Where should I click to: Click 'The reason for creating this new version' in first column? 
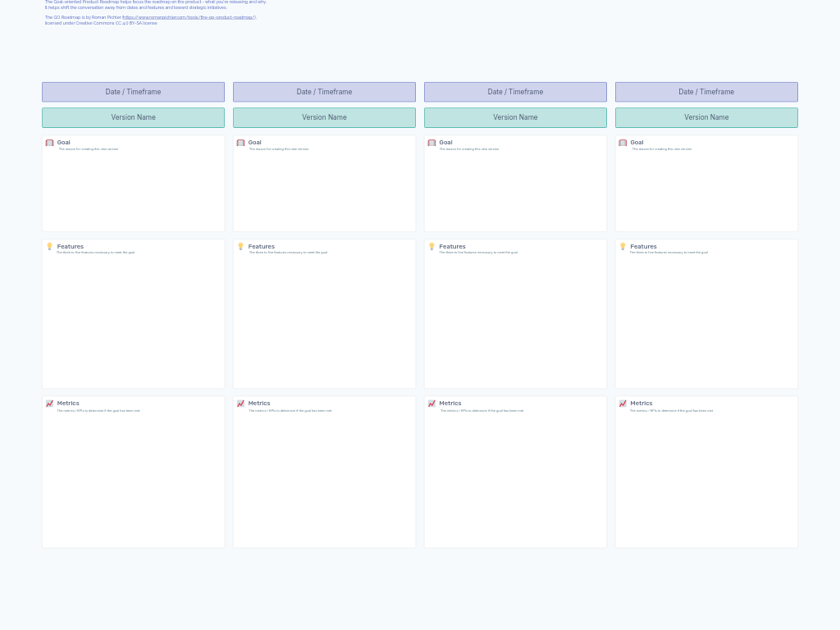89,149
